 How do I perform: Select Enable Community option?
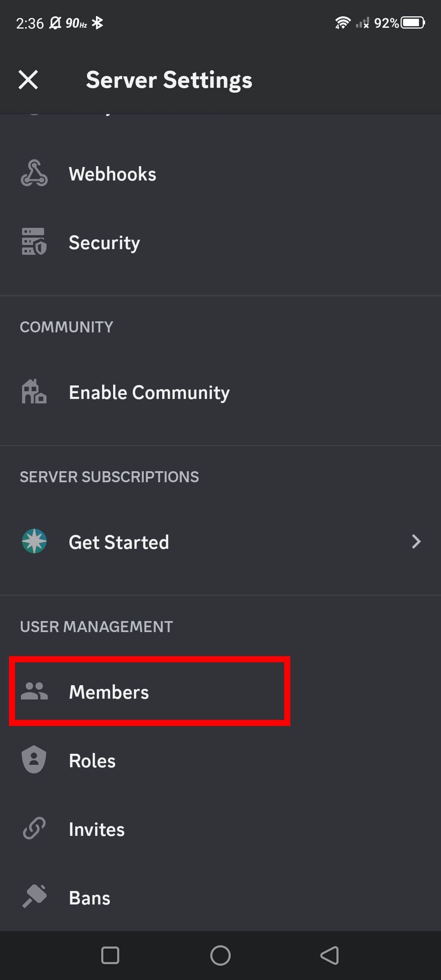click(149, 392)
